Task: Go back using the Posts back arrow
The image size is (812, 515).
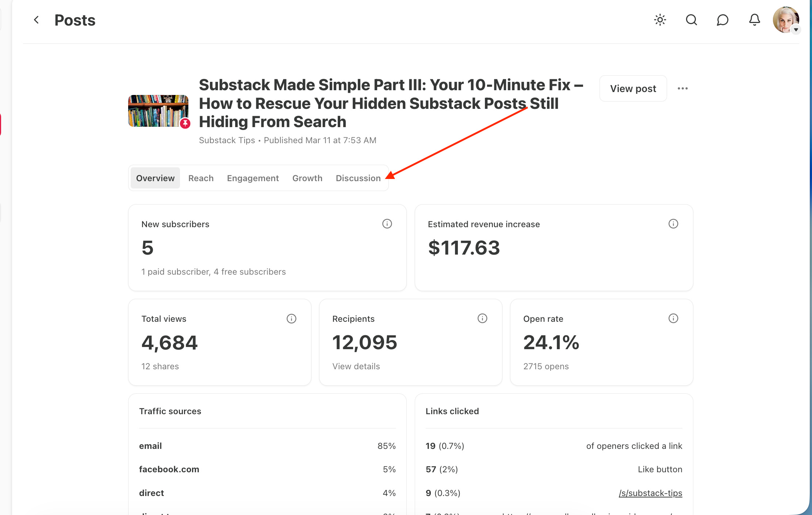Action: (x=36, y=20)
